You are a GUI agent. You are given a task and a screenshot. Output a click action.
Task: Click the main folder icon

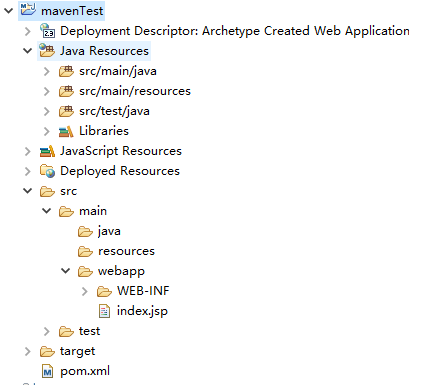click(x=66, y=211)
